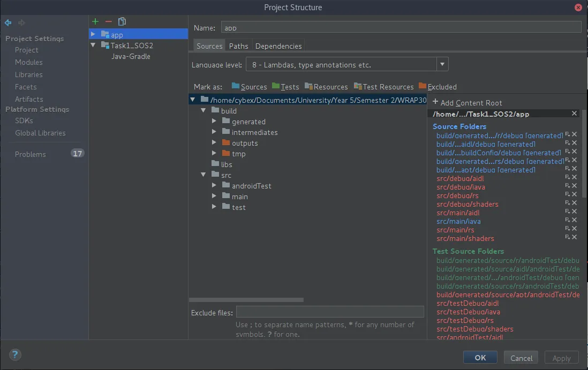Screen dimensions: 588x370
Task: Remove the src/main/java source folder entry
Action: click(574, 220)
